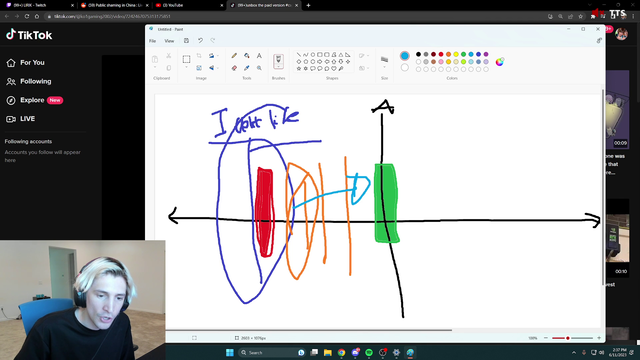Switch to the YouTube browser tab
The image size is (640, 360).
click(x=189, y=5)
